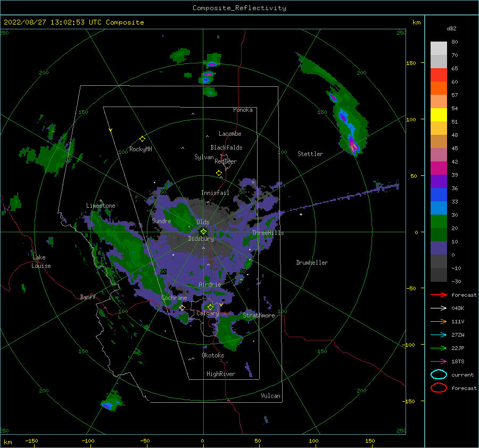479x448 pixels.
Task: Click the magenta 39-42 dBZ swatch
Action: tap(439, 168)
